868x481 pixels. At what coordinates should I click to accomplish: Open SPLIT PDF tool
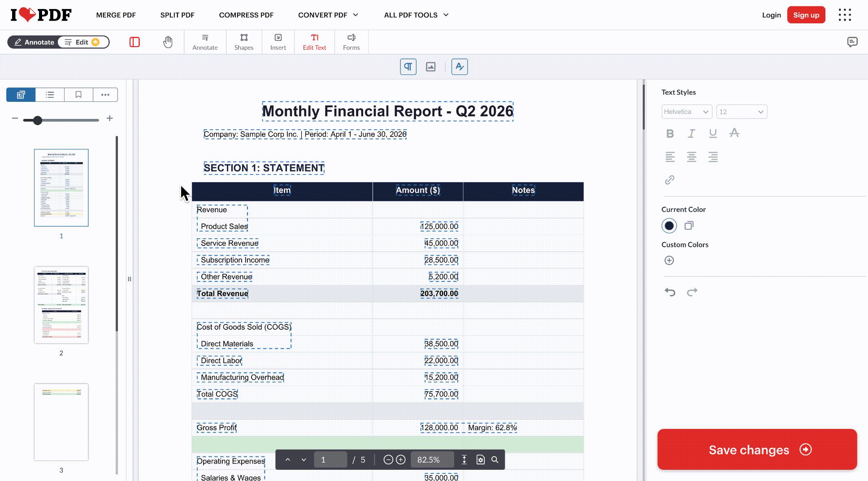[178, 15]
